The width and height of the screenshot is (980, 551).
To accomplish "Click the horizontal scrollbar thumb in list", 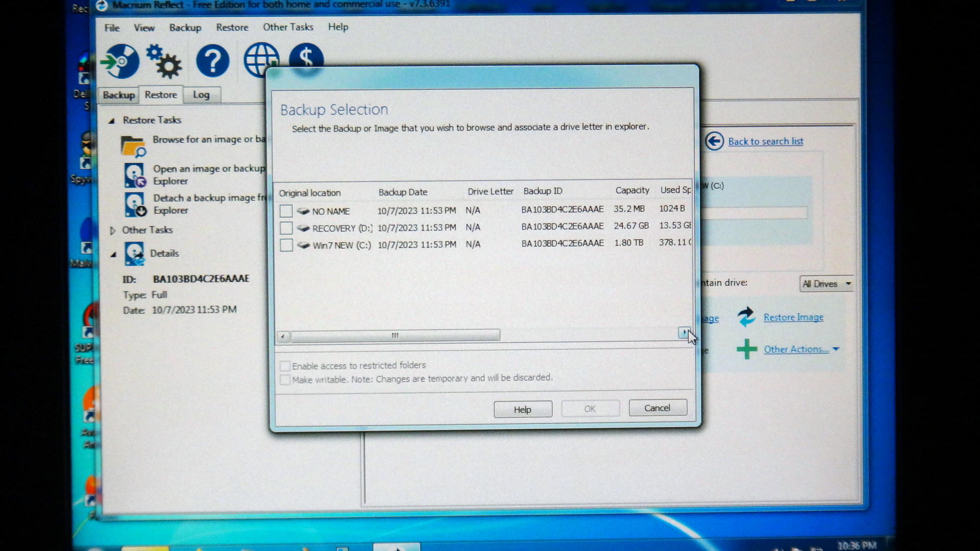I will [x=395, y=335].
